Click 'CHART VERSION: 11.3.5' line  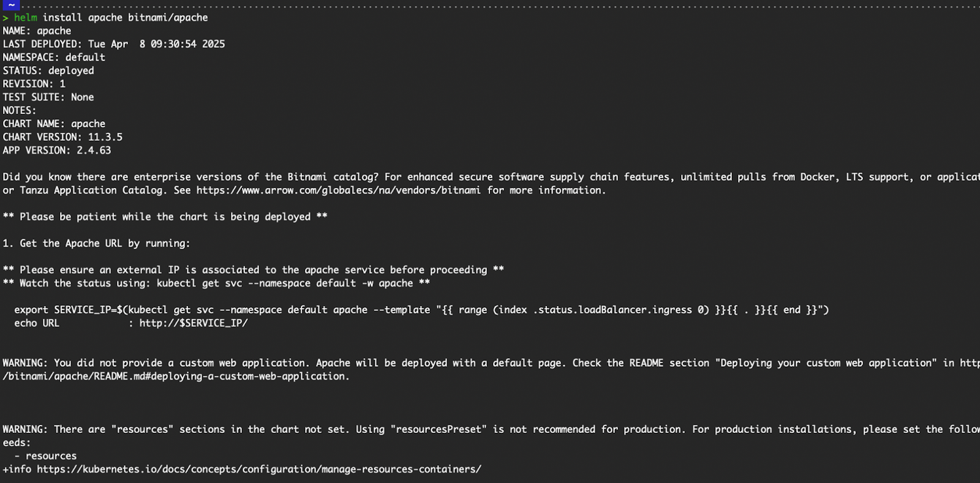[x=62, y=137]
